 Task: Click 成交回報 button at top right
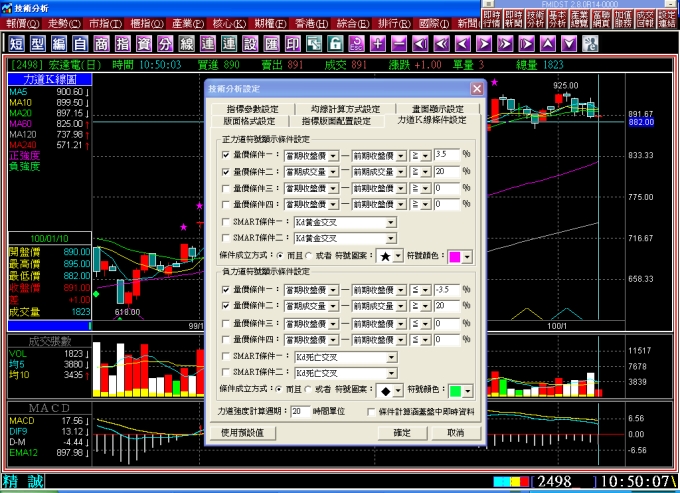tap(645, 19)
